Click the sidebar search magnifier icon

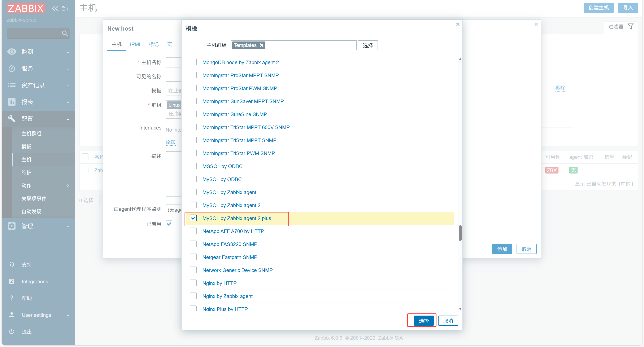(65, 33)
